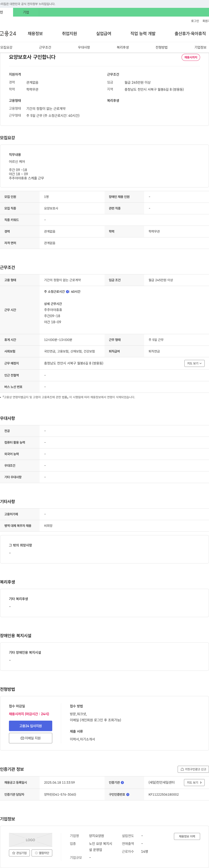Click registration date 2025.06.18 11:33:59
Viewport: 209px width, 868px height.
[60, 782]
